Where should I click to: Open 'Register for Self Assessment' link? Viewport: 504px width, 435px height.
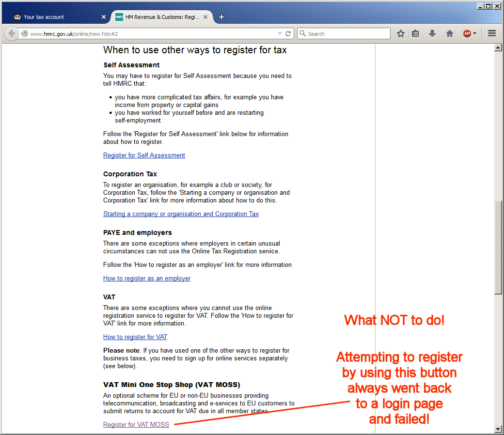(144, 155)
